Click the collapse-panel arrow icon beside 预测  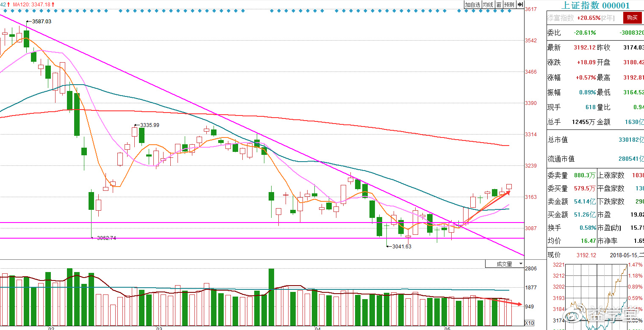pos(520,5)
